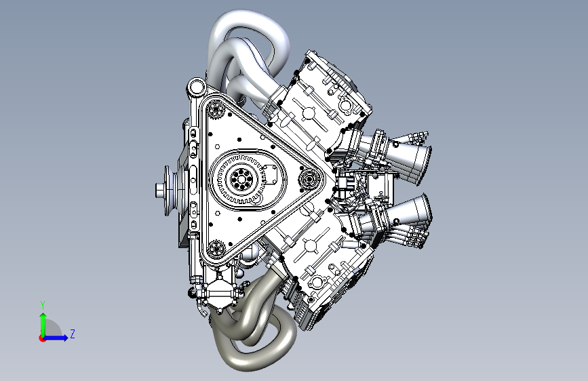
Task: Click the red origin ball of the triad
Action: [x=41, y=338]
